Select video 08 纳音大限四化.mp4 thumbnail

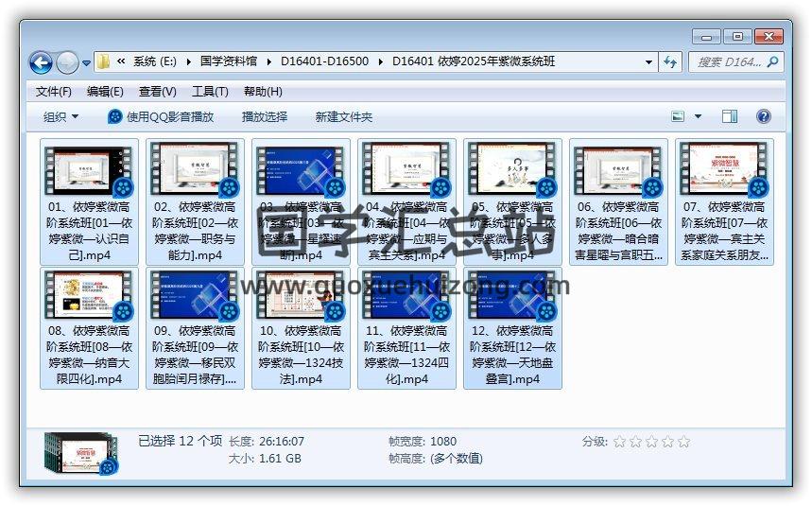tap(89, 295)
